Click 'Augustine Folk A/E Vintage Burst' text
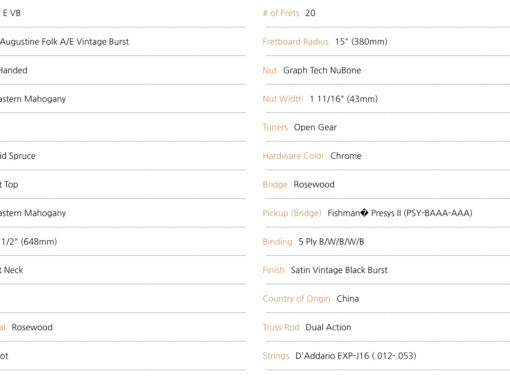510x382 pixels. coord(64,42)
